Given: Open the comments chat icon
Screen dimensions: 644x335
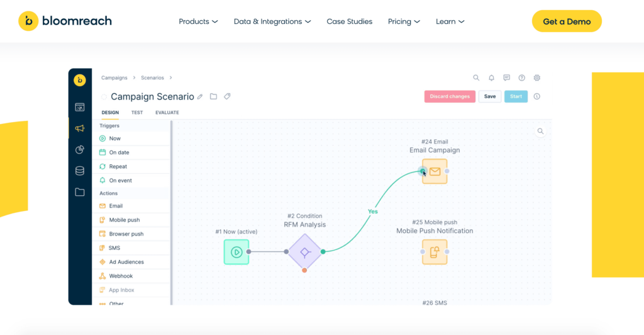Looking at the screenshot, I should pos(506,77).
